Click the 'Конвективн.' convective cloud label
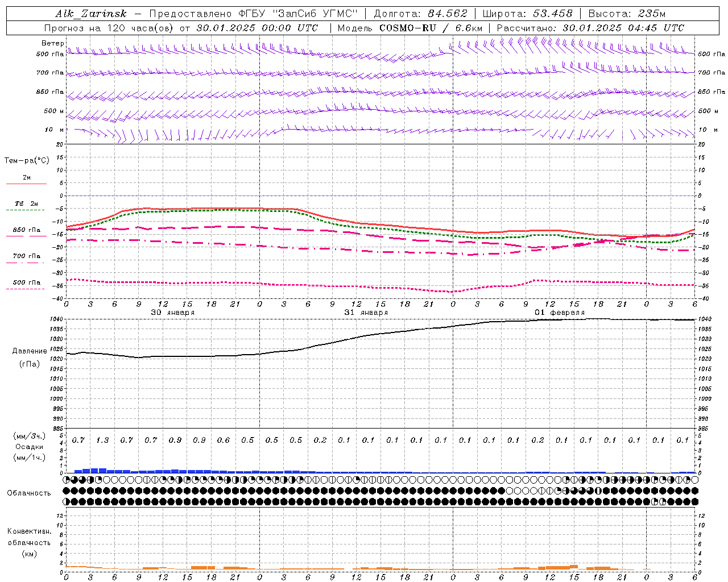728x582 pixels. click(29, 531)
